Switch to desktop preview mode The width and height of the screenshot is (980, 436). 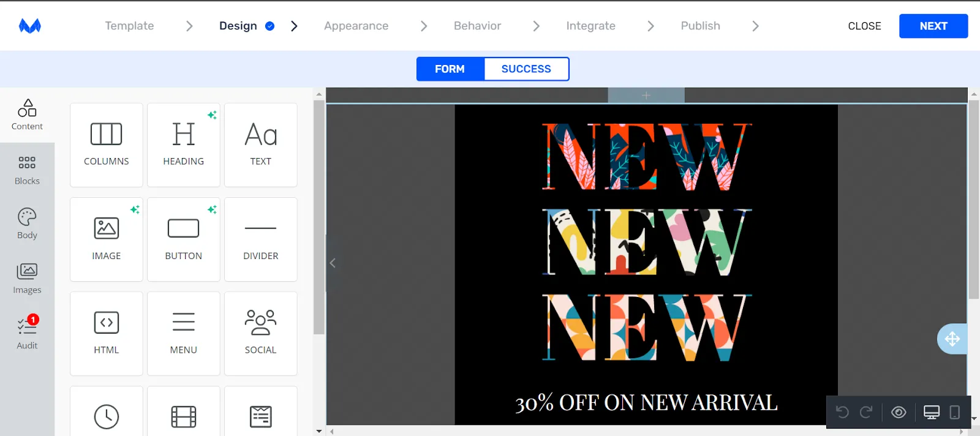pyautogui.click(x=932, y=412)
